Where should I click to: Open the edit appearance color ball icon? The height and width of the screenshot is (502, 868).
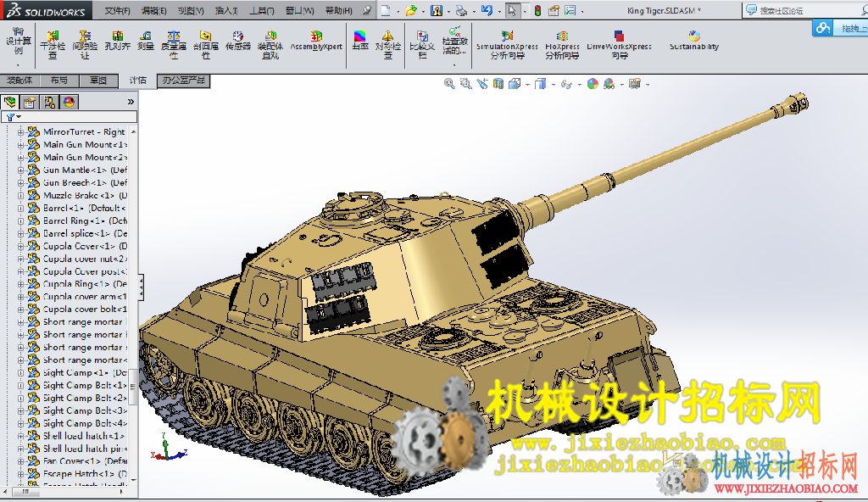[x=593, y=84]
